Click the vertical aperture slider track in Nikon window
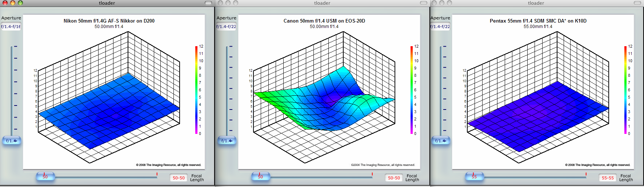 pos(12,91)
